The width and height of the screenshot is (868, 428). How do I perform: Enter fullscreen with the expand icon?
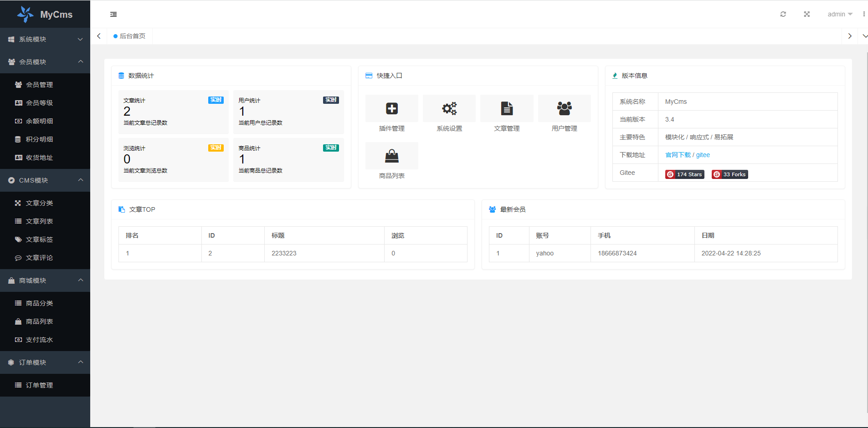pyautogui.click(x=806, y=14)
